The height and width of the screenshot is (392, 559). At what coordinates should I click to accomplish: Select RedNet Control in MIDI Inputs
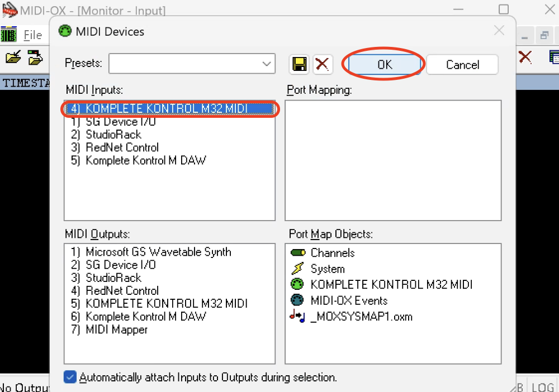tap(170, 147)
